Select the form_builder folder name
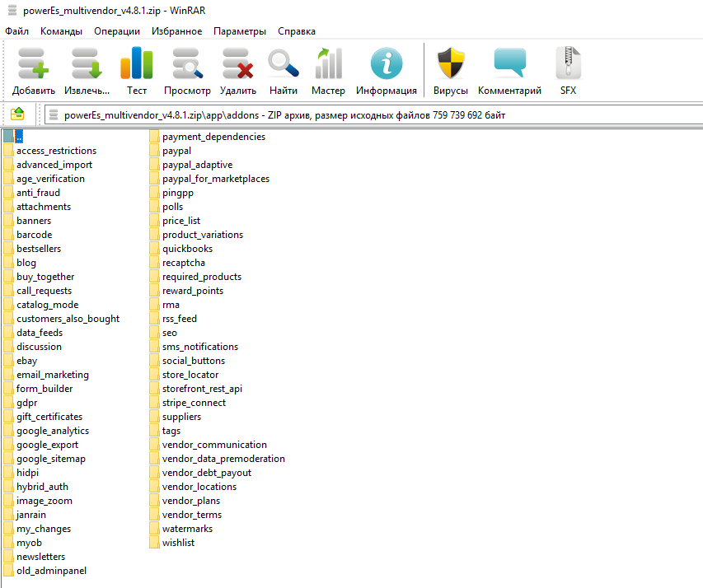Image resolution: width=703 pixels, height=588 pixels. click(x=45, y=389)
